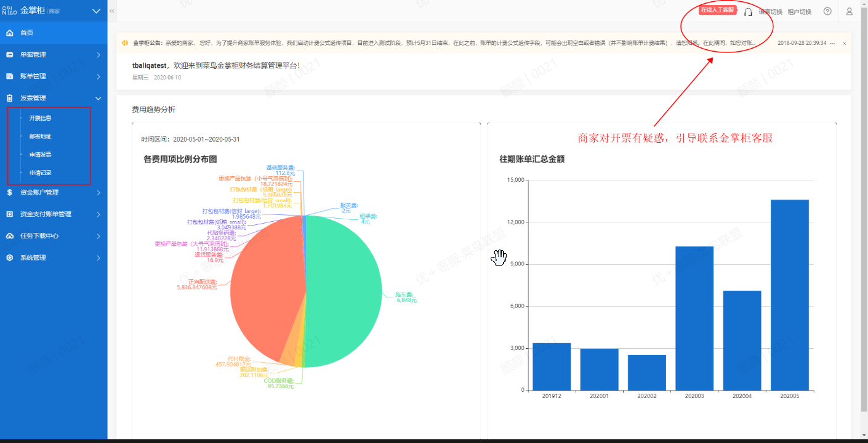Click the 账单管理 bill icon
The image size is (868, 443).
pyautogui.click(x=9, y=76)
